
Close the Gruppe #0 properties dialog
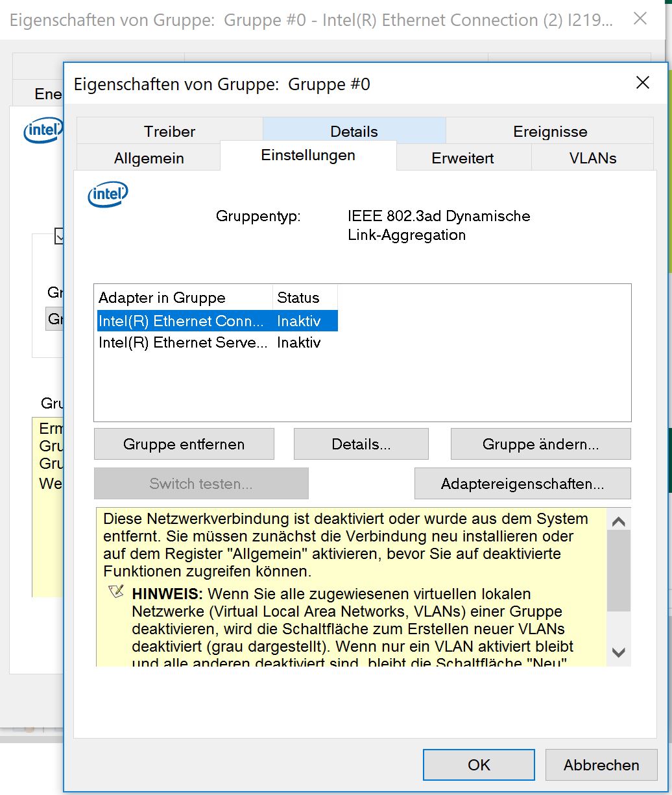pyautogui.click(x=642, y=82)
